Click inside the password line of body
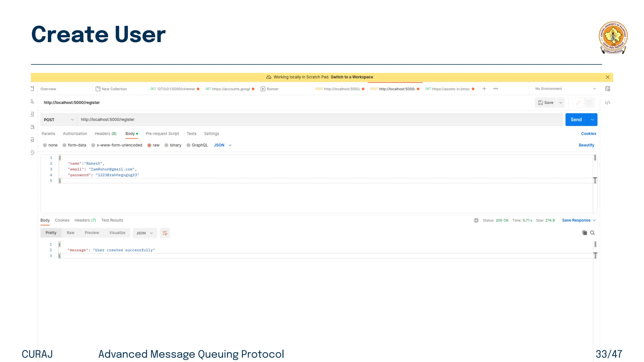This screenshot has width=644, height=362. tap(103, 175)
